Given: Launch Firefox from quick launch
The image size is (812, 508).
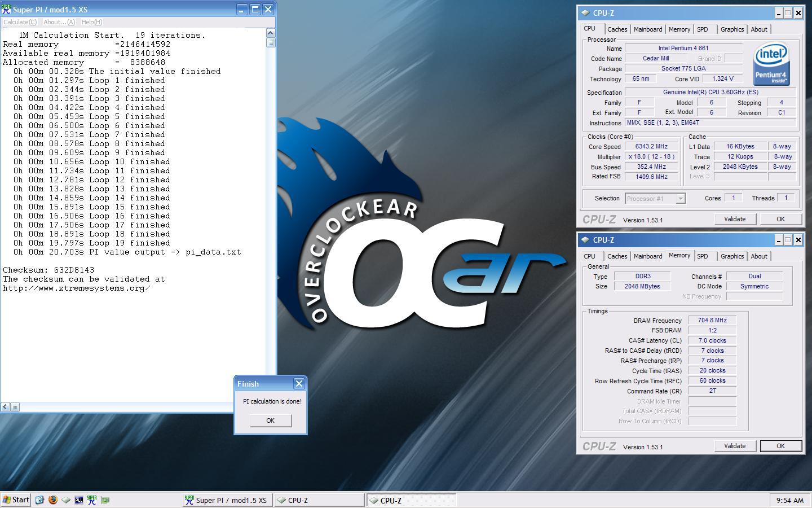Looking at the screenshot, I should (52, 500).
